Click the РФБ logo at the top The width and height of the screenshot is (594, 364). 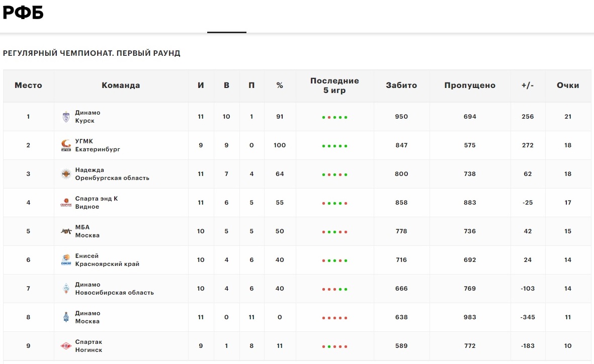tap(23, 13)
